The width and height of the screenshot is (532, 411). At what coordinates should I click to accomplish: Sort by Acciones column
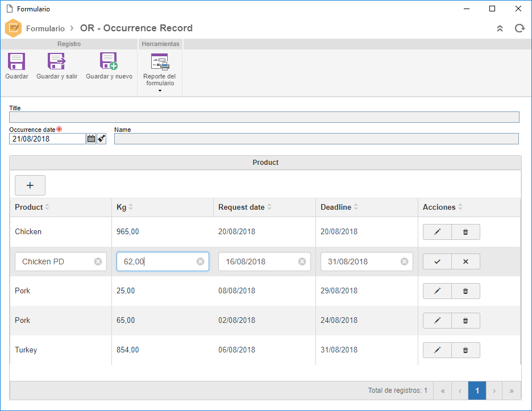point(460,207)
